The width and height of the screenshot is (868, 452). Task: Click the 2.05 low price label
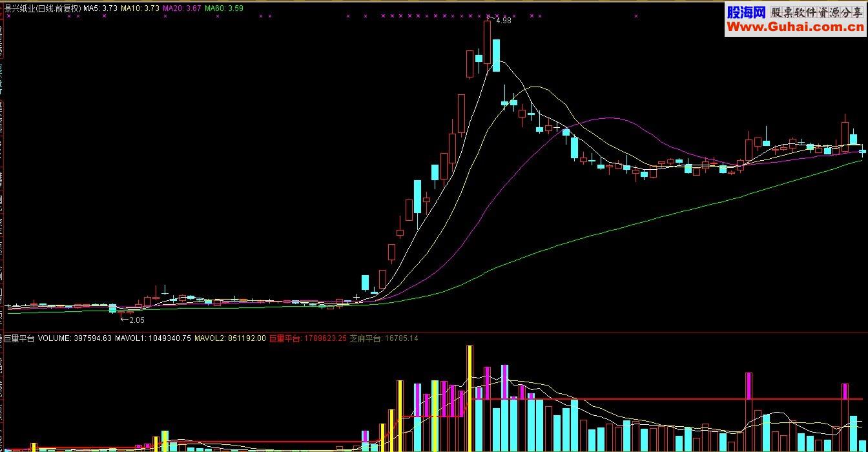click(x=136, y=320)
